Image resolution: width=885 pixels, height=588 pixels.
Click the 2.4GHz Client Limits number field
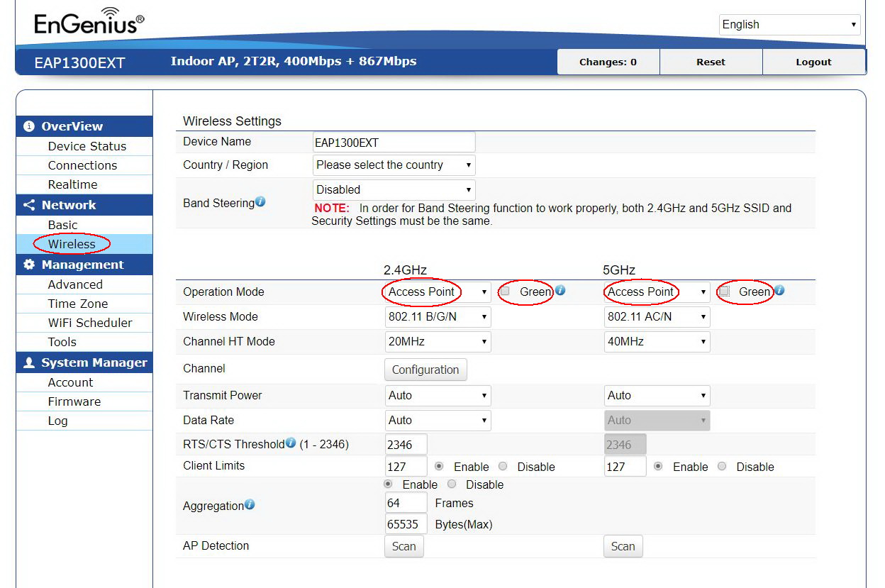406,467
